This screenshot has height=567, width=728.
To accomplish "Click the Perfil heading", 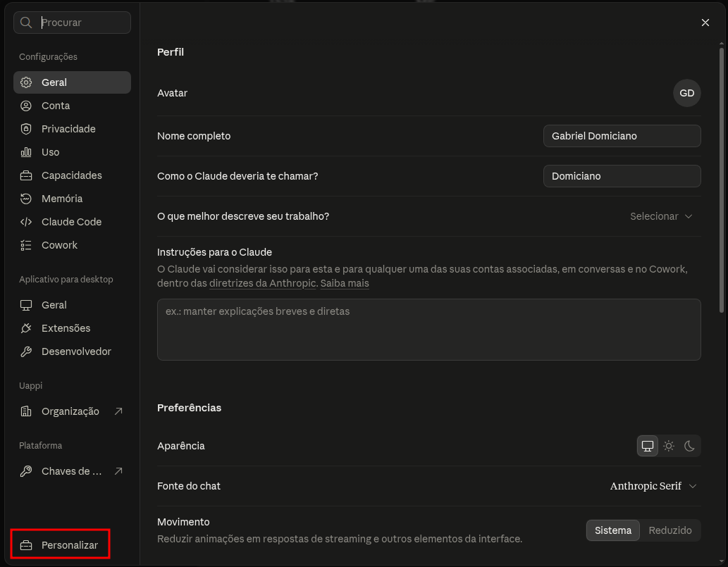I will click(x=171, y=52).
